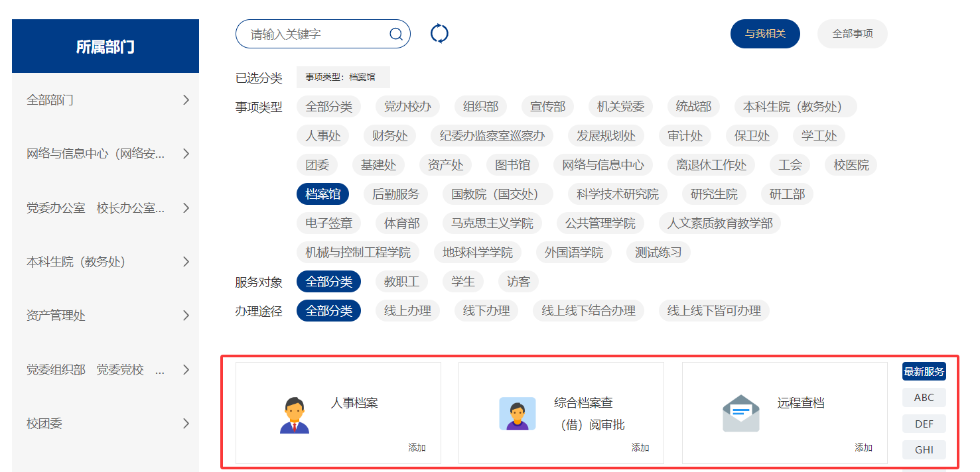Filter service target by 教职工
980x472 pixels.
point(401,282)
